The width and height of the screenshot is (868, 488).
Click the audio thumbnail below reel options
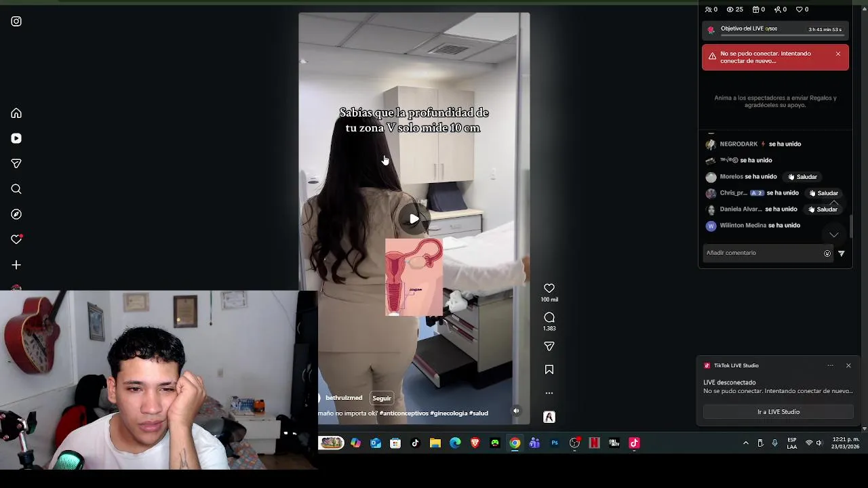[x=549, y=417]
